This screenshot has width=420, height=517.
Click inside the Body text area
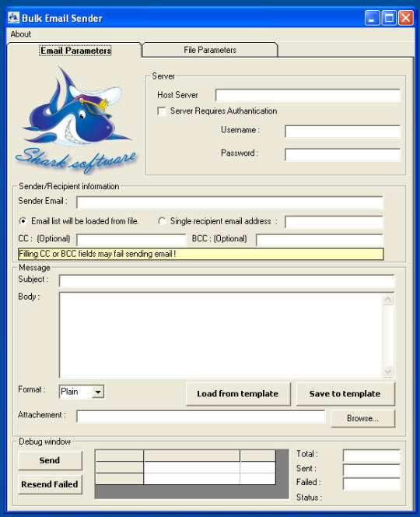tap(221, 335)
